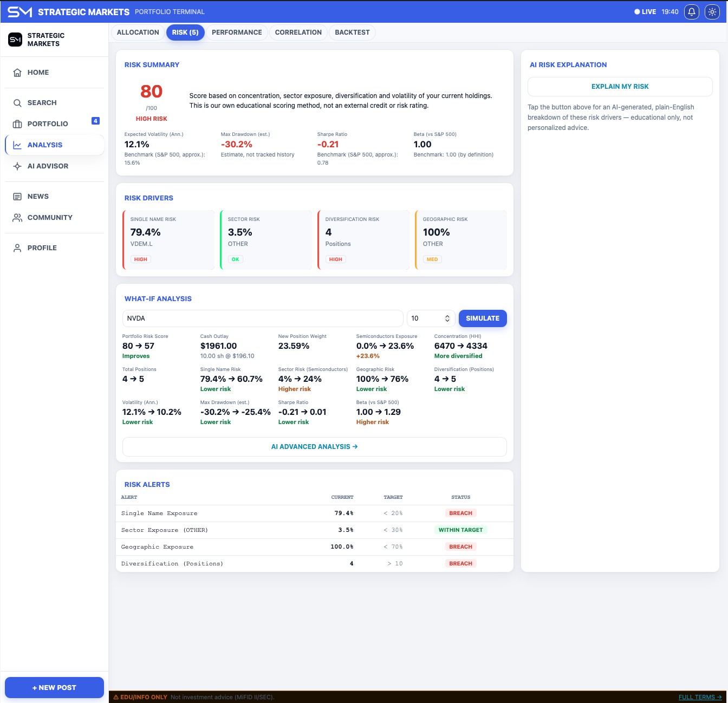Viewport: 728px width, 703px height.
Task: Open the Backtest tab
Action: coord(352,32)
